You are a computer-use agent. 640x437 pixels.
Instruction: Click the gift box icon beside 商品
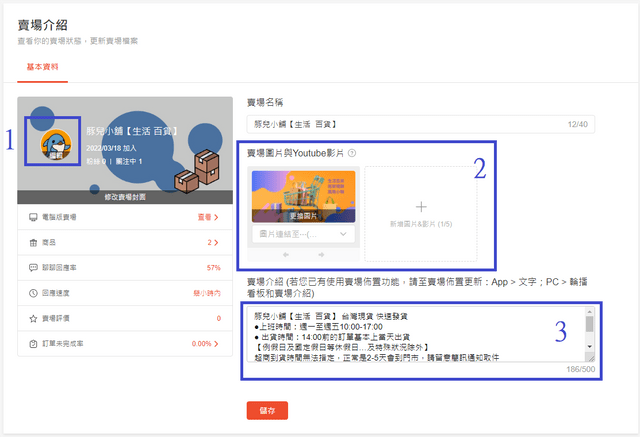tap(33, 243)
